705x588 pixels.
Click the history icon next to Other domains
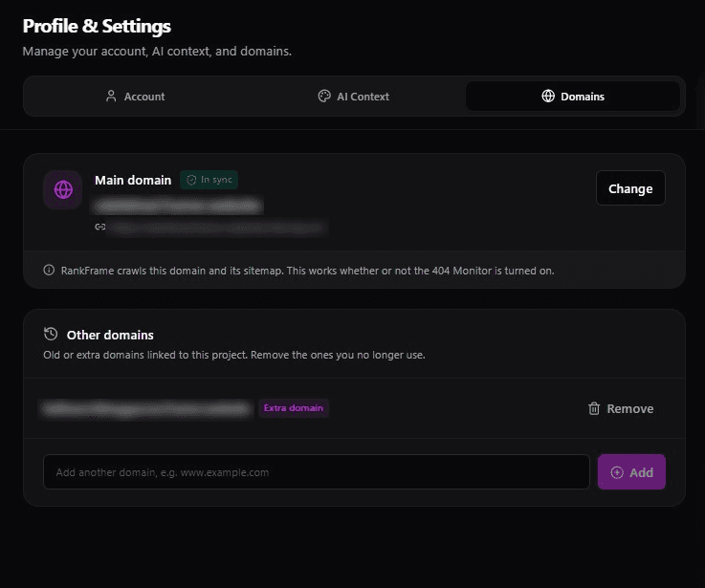[x=51, y=334]
